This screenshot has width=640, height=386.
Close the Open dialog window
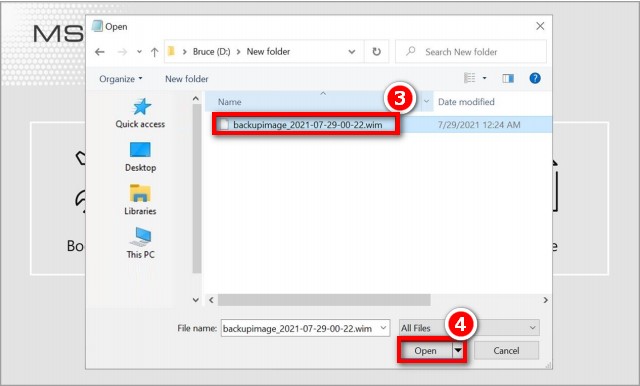540,26
